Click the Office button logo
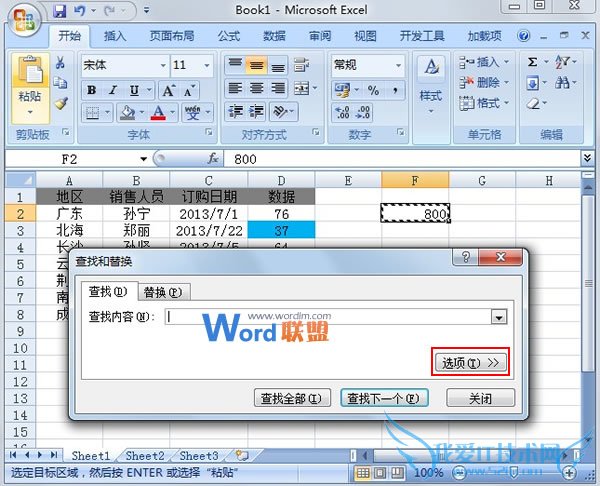The image size is (600, 486). pyautogui.click(x=24, y=20)
